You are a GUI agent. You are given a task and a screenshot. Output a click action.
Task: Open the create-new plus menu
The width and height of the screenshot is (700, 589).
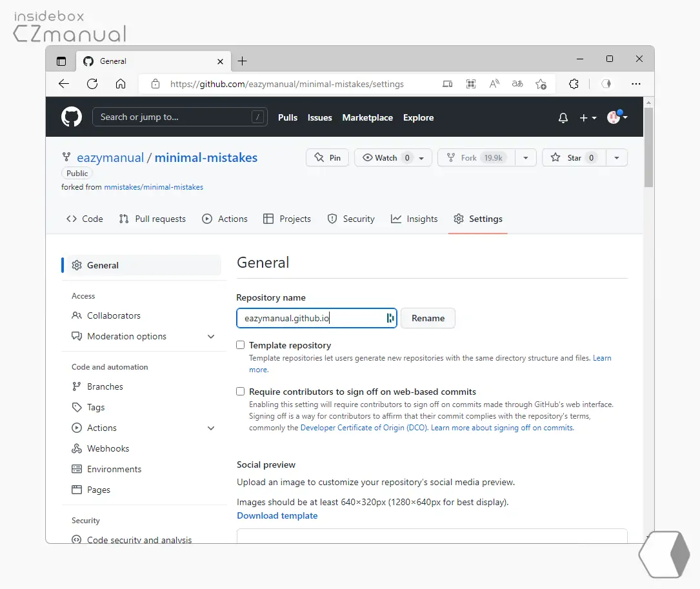point(588,117)
